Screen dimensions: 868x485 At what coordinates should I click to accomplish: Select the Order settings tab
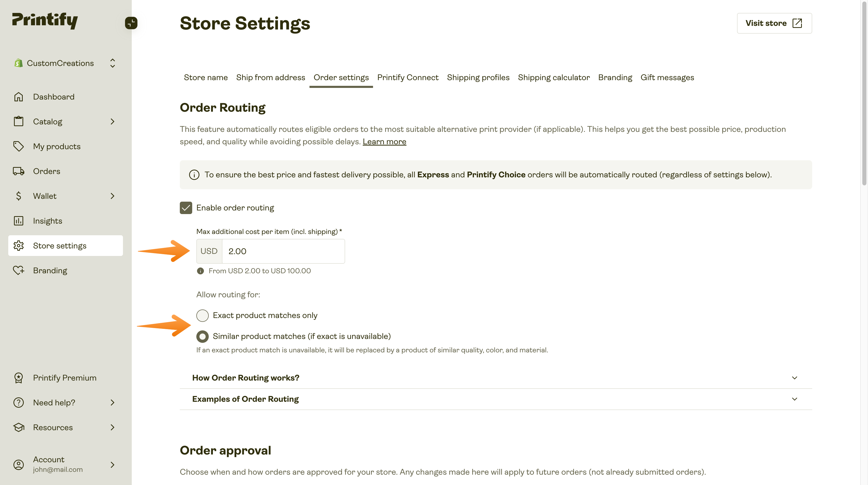[341, 78]
